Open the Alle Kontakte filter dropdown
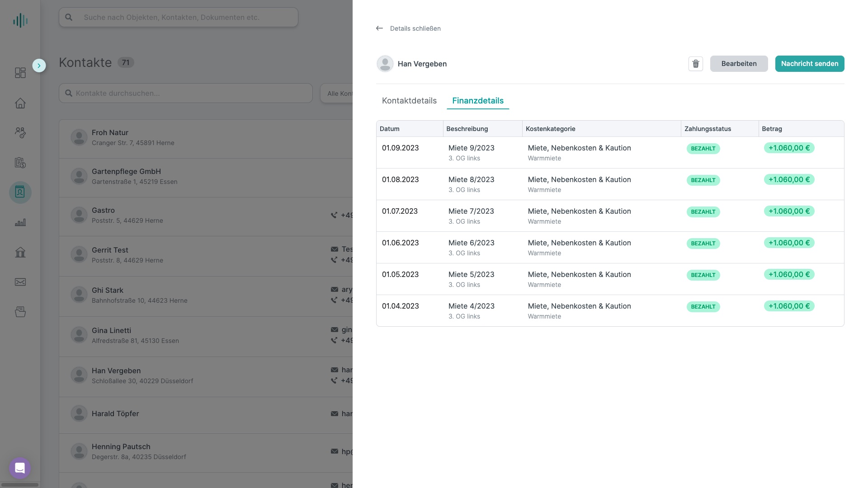The image size is (868, 488). [337, 93]
